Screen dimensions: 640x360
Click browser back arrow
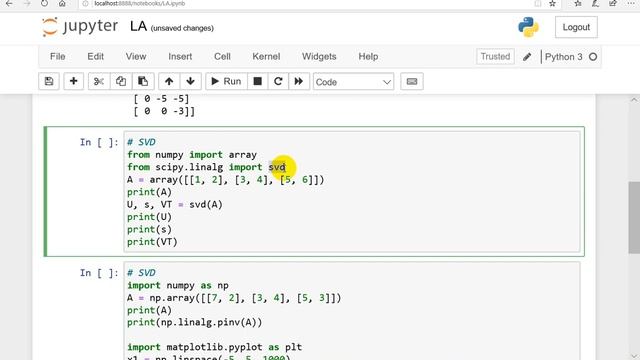pos(9,4)
